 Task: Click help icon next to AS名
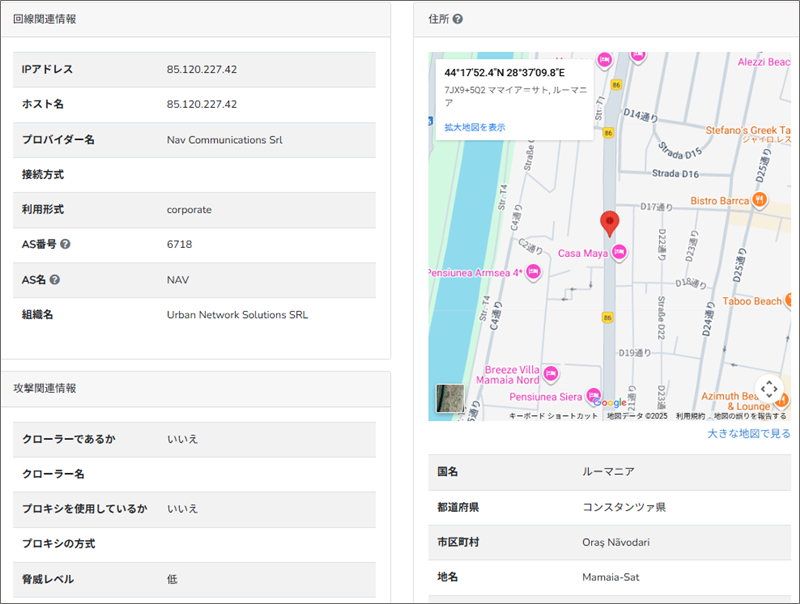pos(55,279)
